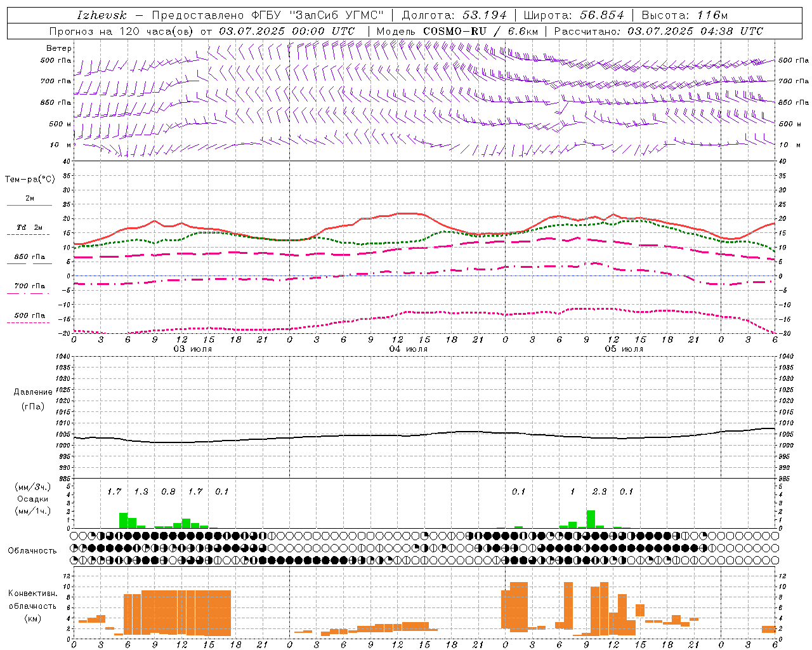Click the '1.3' three-hour precipitation value

(x=141, y=491)
